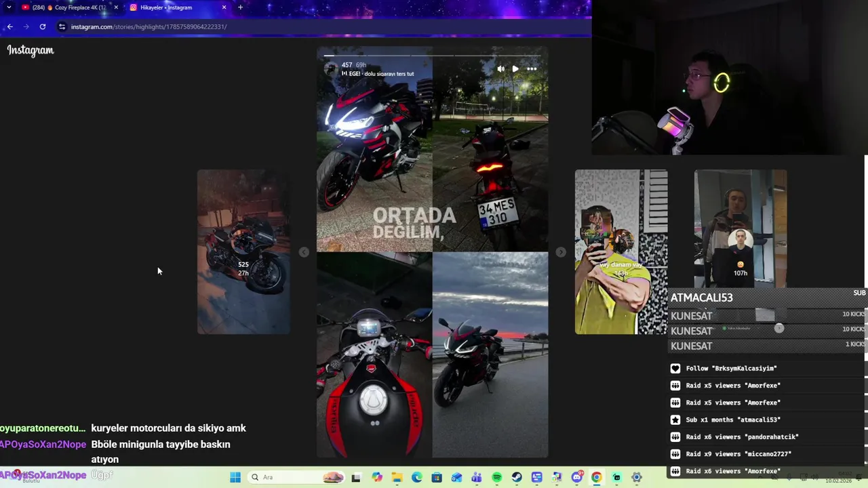Open the story poster's profile picture
Viewport: 868px width, 488px height.
(331, 69)
